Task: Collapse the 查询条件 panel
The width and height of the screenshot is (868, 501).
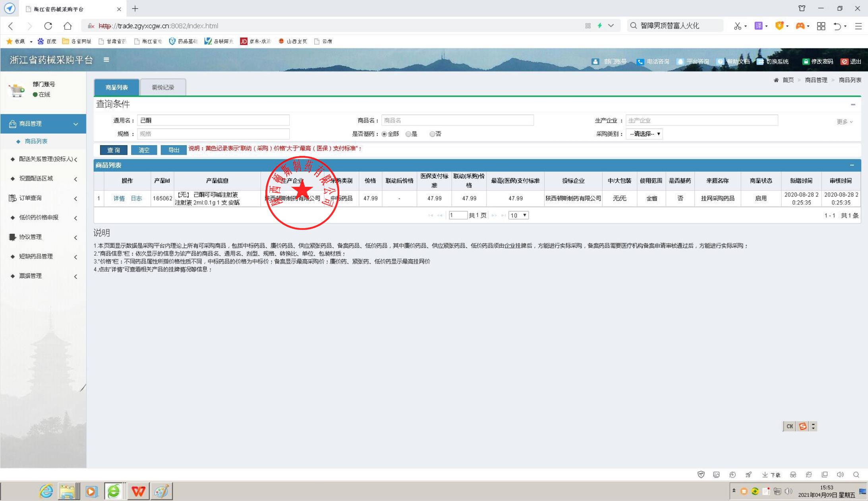Action: point(853,105)
